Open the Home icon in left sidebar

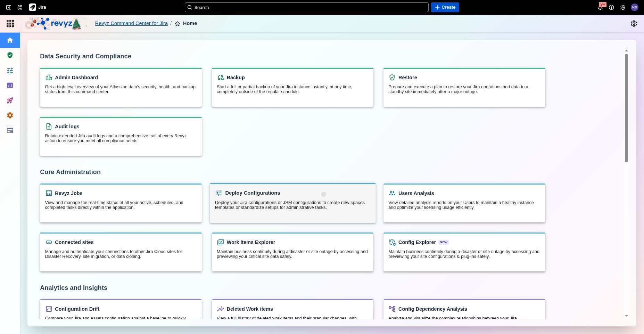[10, 40]
